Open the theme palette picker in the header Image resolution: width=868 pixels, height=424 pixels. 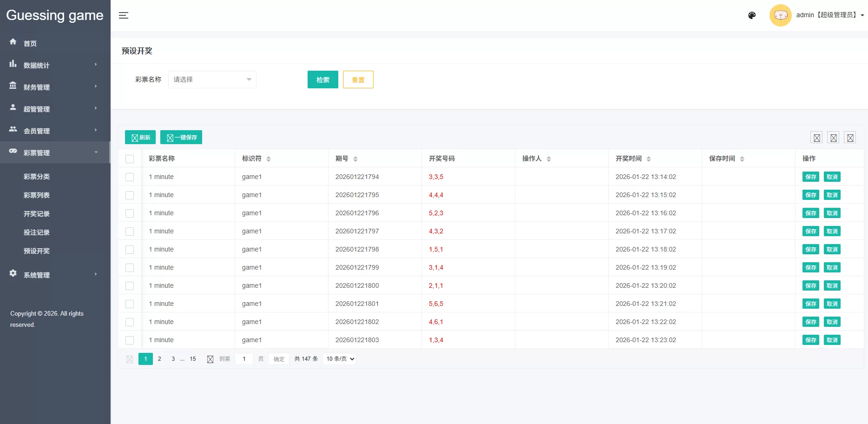751,15
